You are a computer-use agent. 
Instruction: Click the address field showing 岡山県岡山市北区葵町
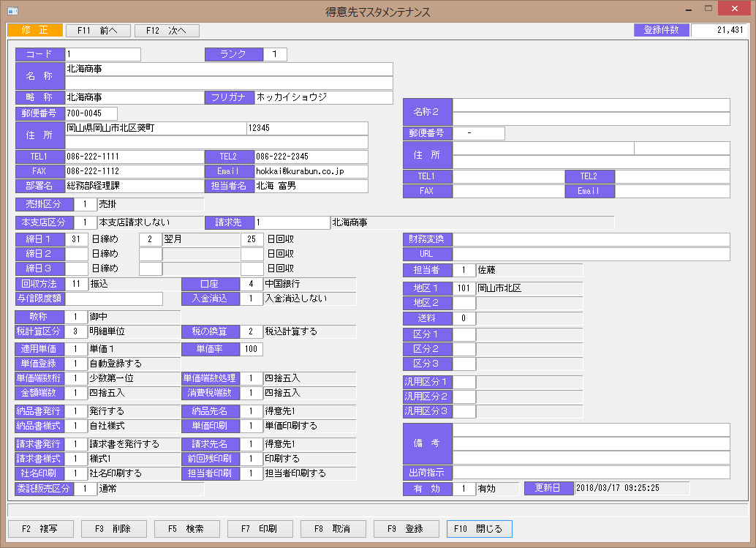156,128
